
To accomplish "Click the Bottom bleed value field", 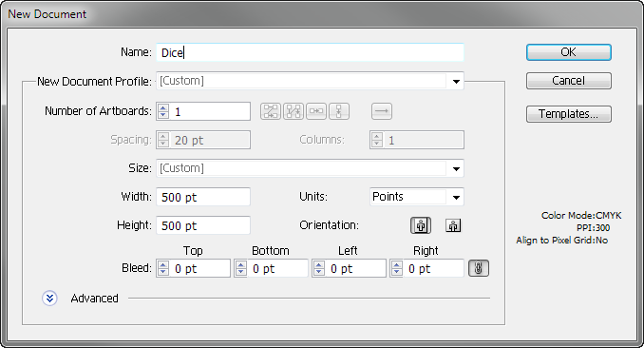I will click(x=277, y=269).
